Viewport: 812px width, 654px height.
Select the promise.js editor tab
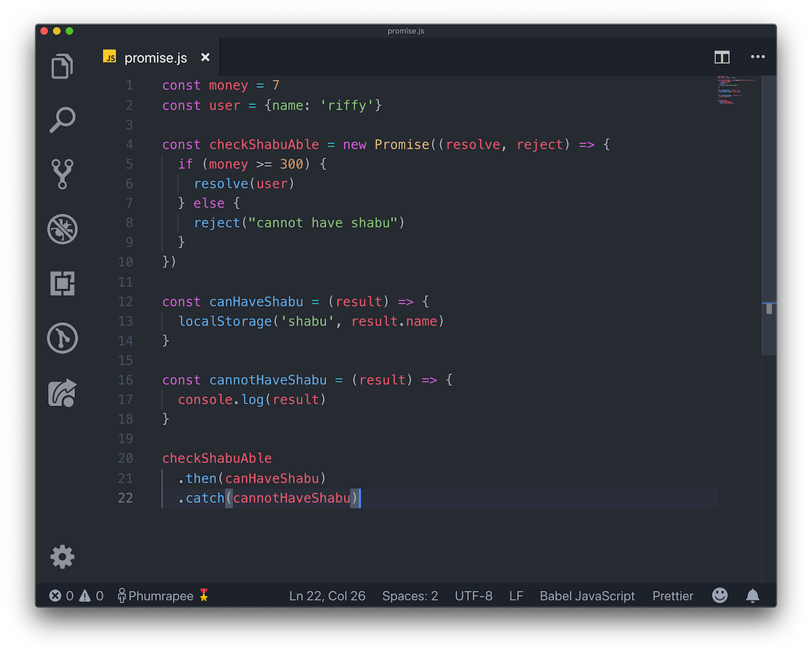pyautogui.click(x=156, y=58)
